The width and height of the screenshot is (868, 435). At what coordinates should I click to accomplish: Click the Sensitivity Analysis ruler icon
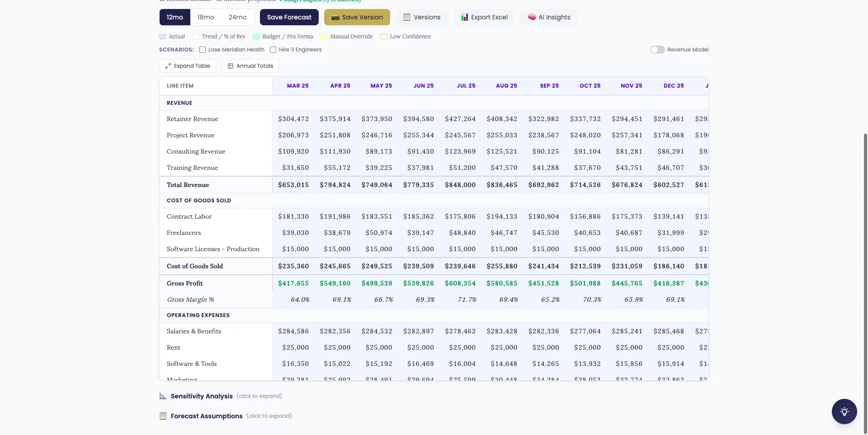pos(163,396)
